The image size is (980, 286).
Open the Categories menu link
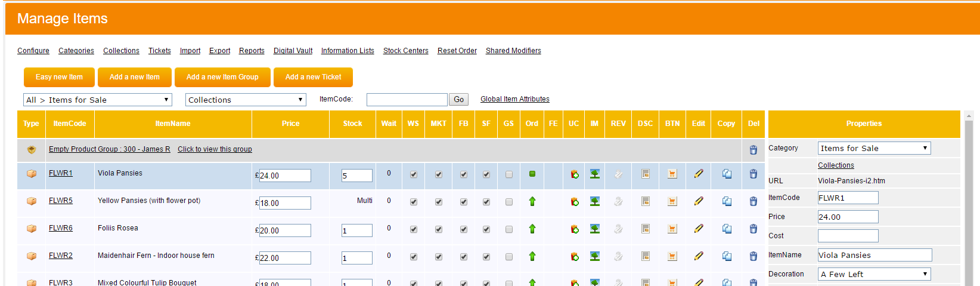76,51
